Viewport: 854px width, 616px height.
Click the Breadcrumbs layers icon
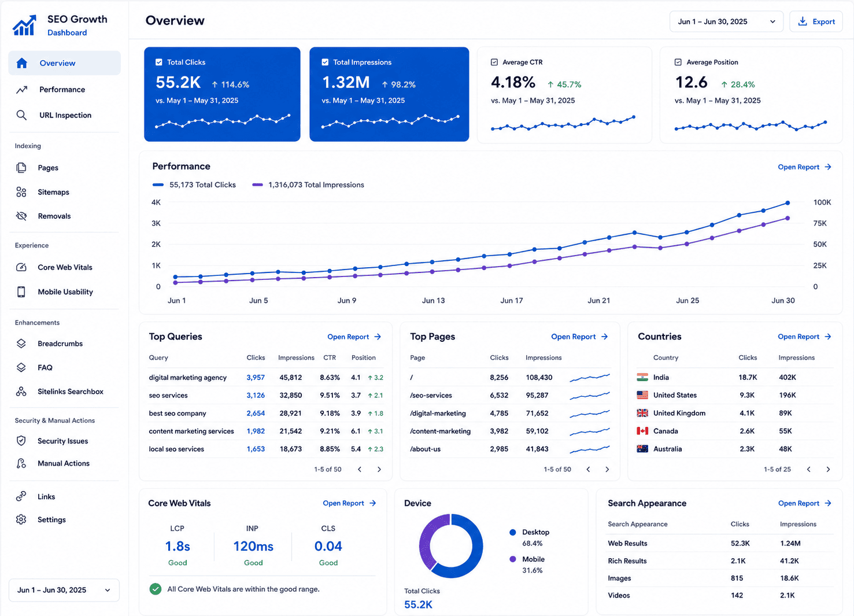coord(21,344)
